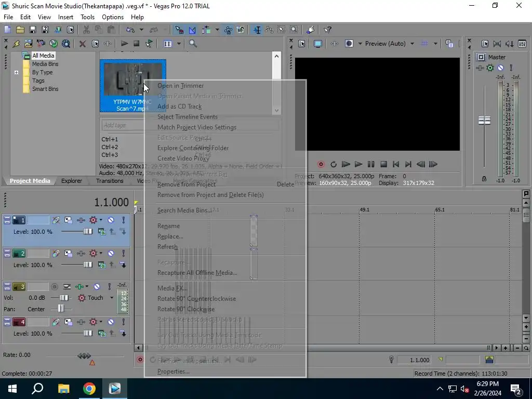
Task: Open automation settings dropdown on track 1
Action: (101, 220)
